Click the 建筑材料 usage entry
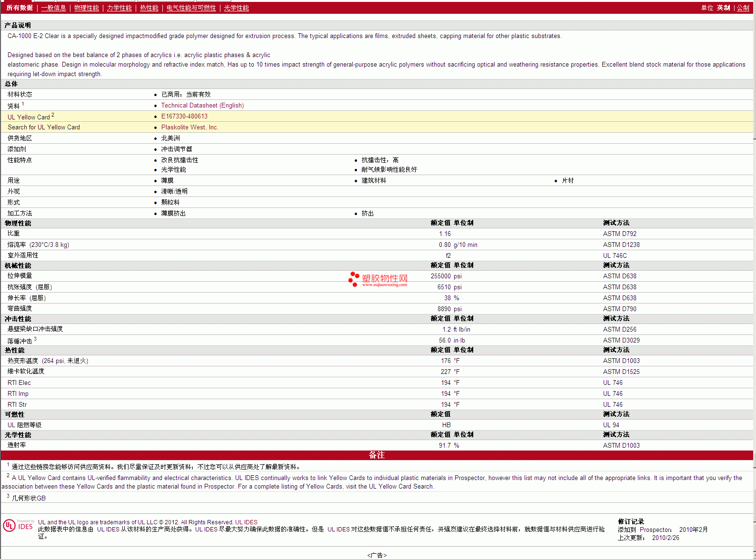The width and height of the screenshot is (756, 559). tap(374, 181)
